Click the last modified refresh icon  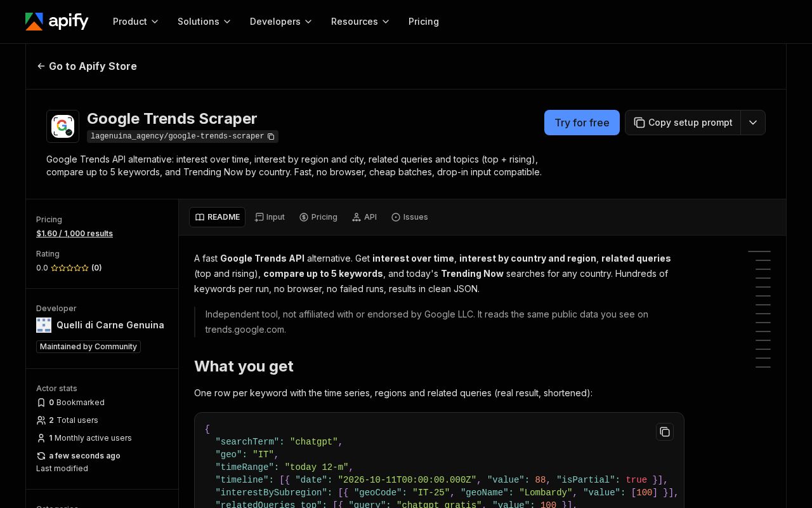point(41,456)
